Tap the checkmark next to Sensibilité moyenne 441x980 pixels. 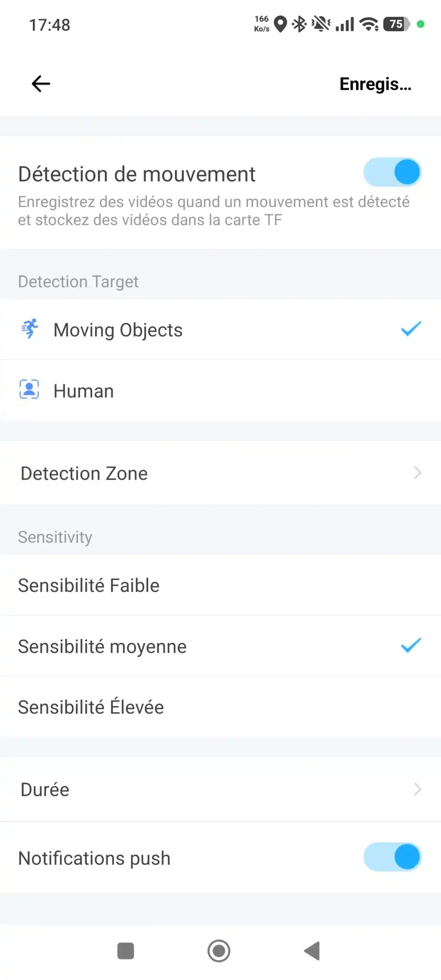[x=411, y=645]
